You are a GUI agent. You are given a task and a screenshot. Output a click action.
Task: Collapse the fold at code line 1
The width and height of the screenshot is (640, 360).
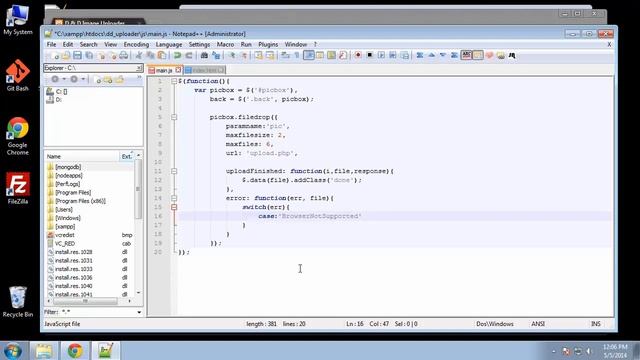pyautogui.click(x=174, y=81)
